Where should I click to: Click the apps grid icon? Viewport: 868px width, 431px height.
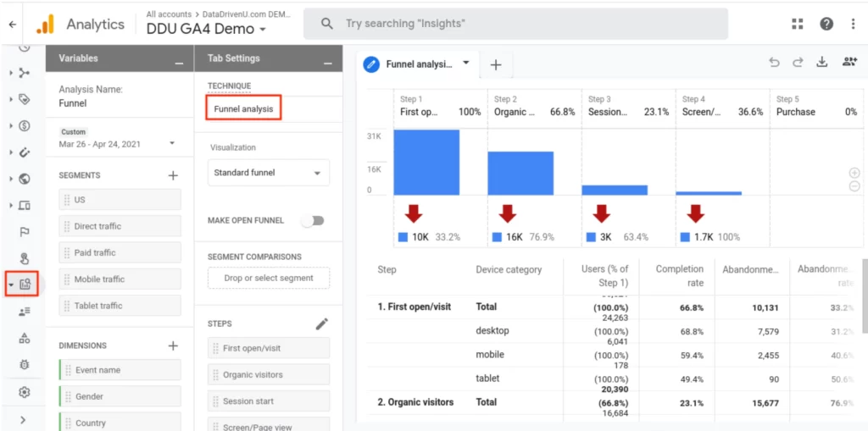[x=798, y=24]
